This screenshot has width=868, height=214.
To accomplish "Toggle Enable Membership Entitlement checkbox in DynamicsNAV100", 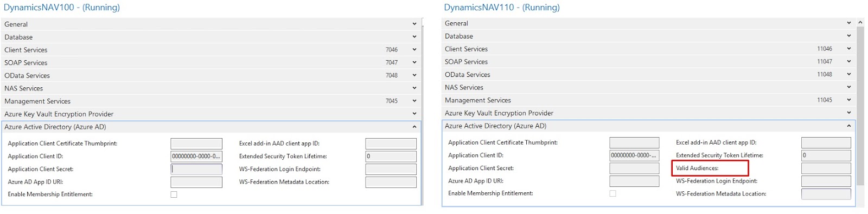I will pos(174,194).
